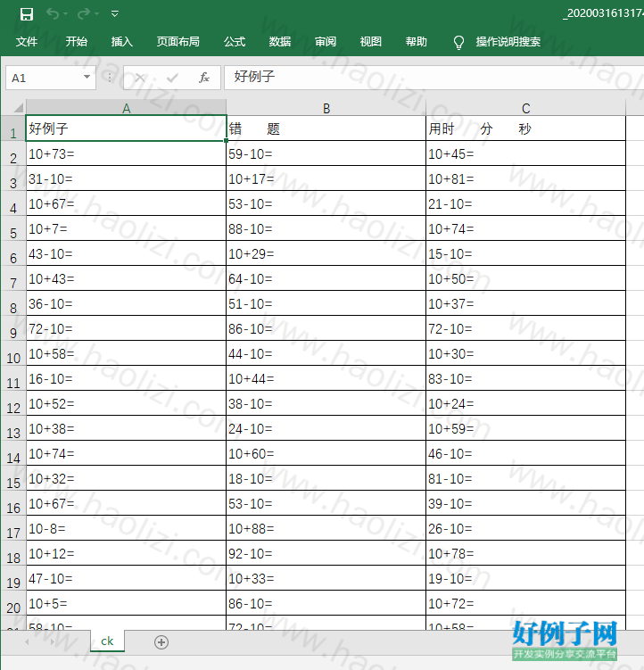Select cell with 24-10=
Screen dimensions: 644x670
pos(326,428)
